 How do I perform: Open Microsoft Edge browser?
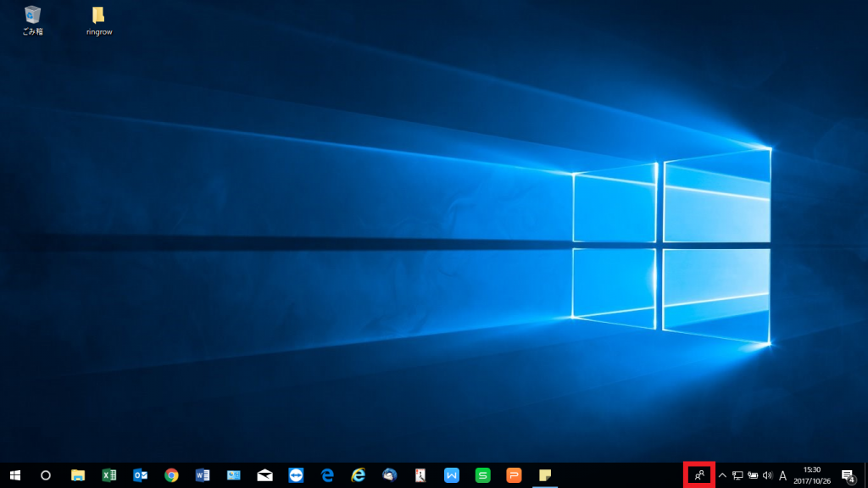coord(325,474)
